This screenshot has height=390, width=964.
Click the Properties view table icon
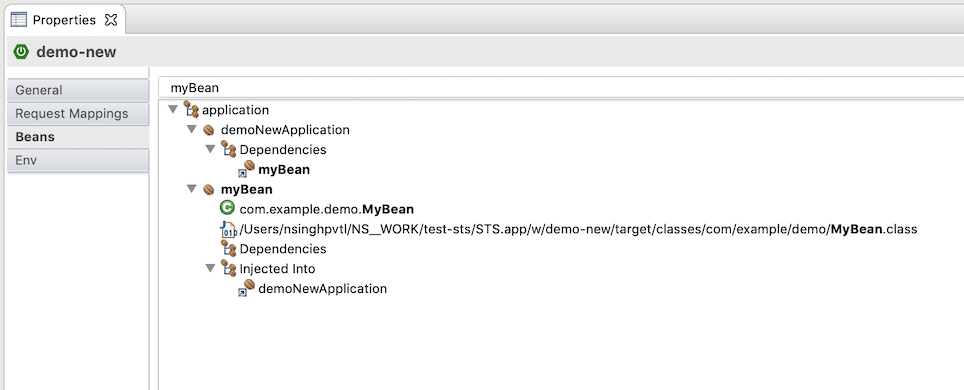pos(19,20)
